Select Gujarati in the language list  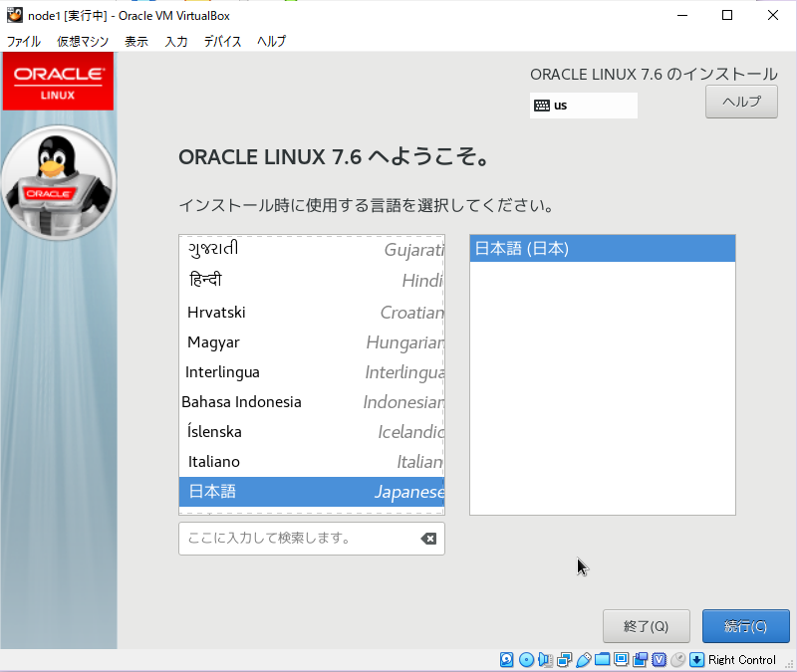pyautogui.click(x=312, y=250)
